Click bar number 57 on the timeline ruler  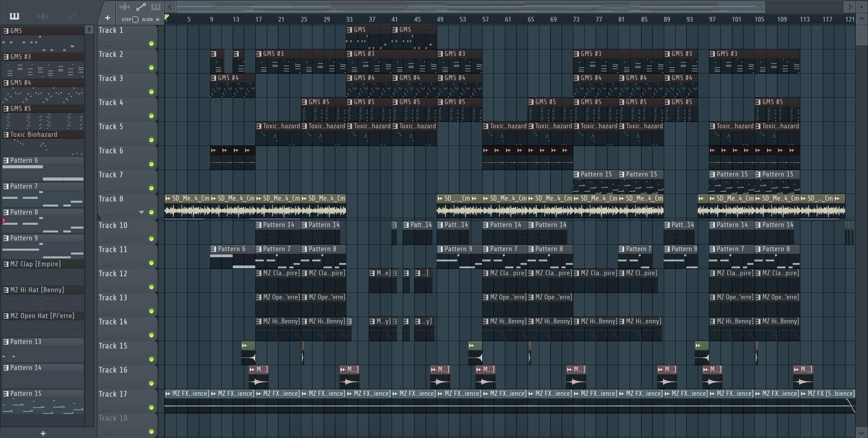tap(485, 20)
